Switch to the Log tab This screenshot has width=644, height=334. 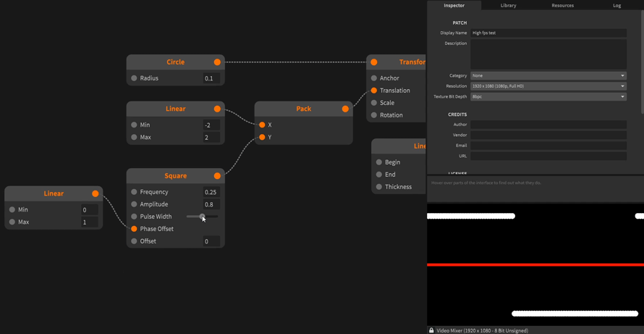coord(617,5)
